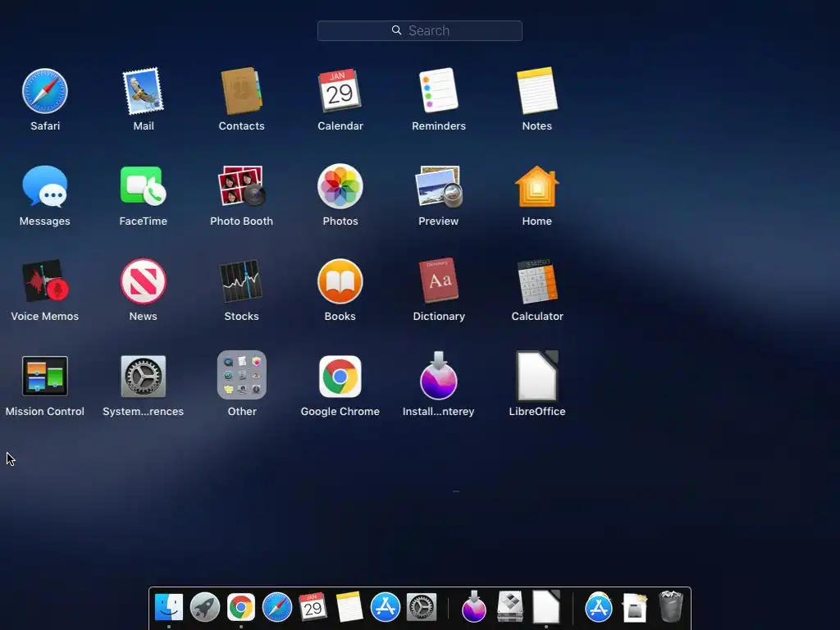840x630 pixels.
Task: Launch the Mail app
Action: (143, 91)
